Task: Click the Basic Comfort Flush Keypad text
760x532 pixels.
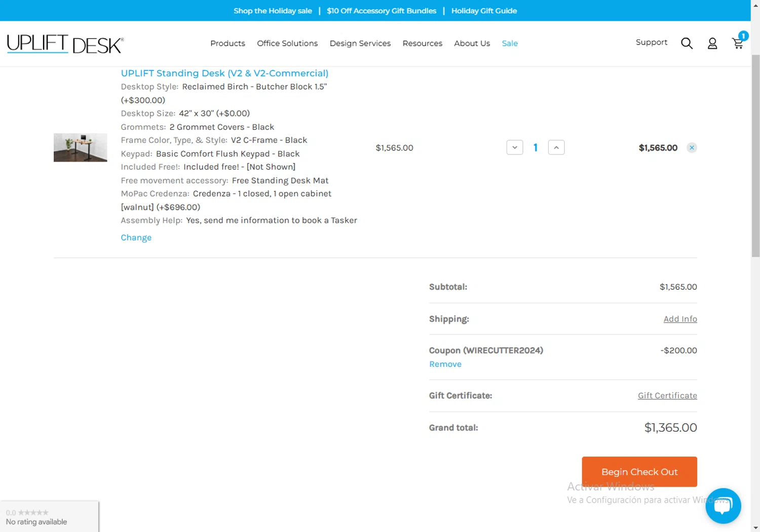Action: click(227, 154)
